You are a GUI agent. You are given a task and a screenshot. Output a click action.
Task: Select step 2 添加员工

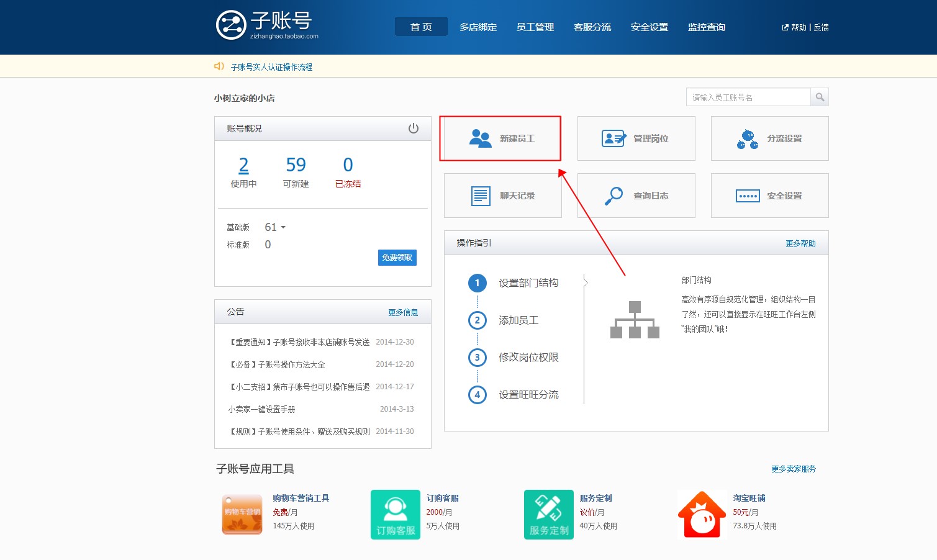(477, 320)
